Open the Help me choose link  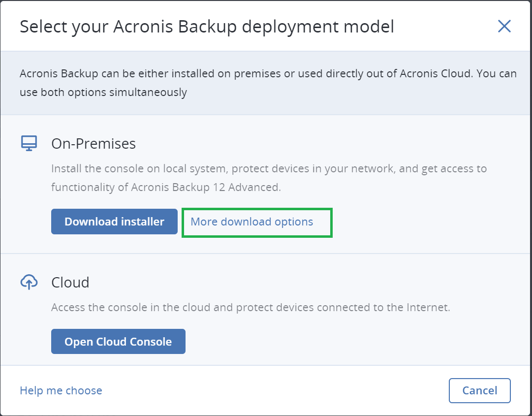tap(61, 390)
